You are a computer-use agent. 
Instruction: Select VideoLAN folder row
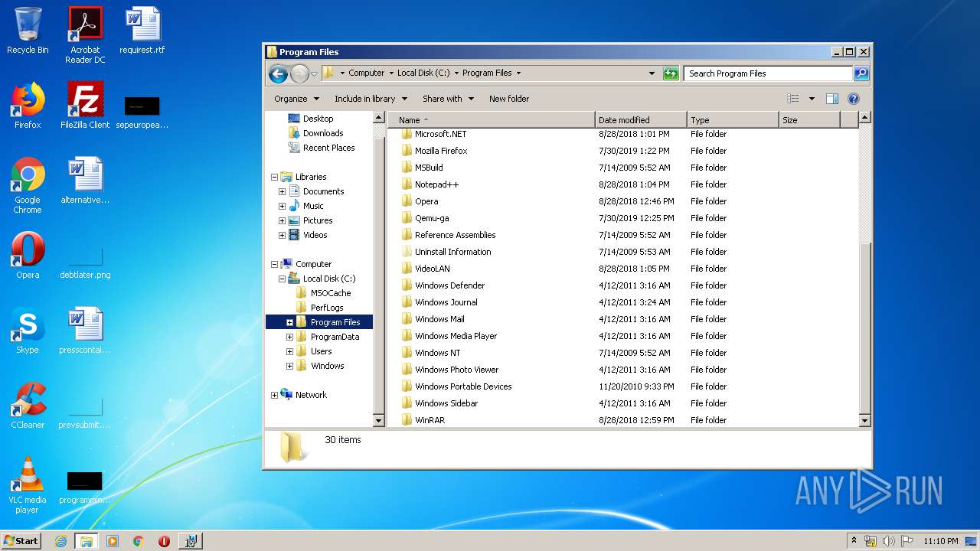coord(624,269)
